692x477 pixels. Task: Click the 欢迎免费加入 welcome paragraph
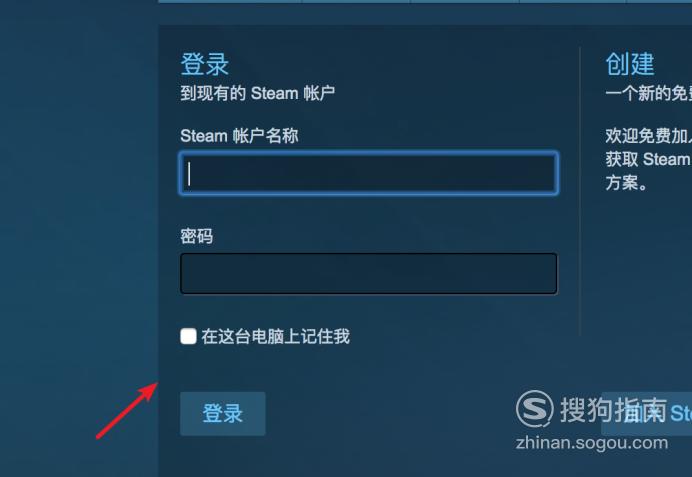pos(649,159)
